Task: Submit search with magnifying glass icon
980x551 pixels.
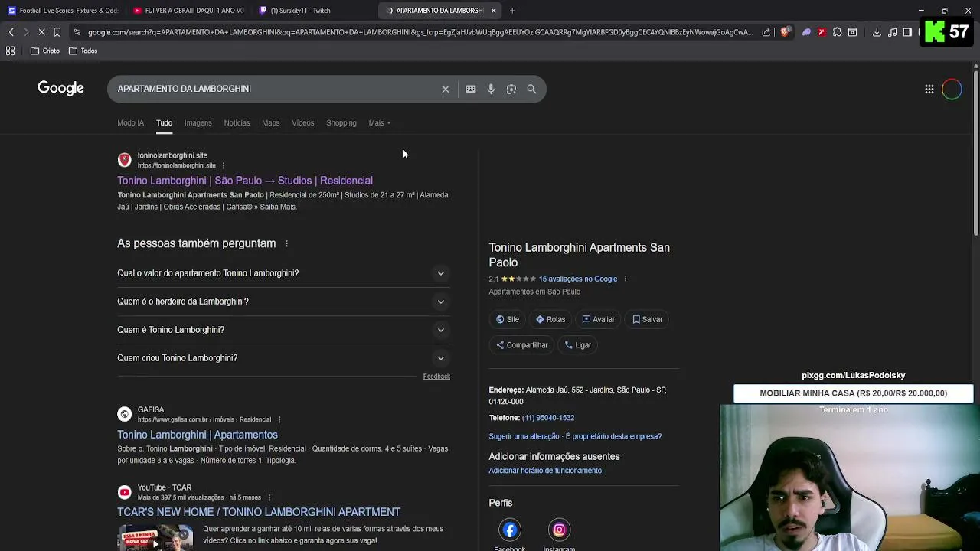Action: pyautogui.click(x=531, y=89)
